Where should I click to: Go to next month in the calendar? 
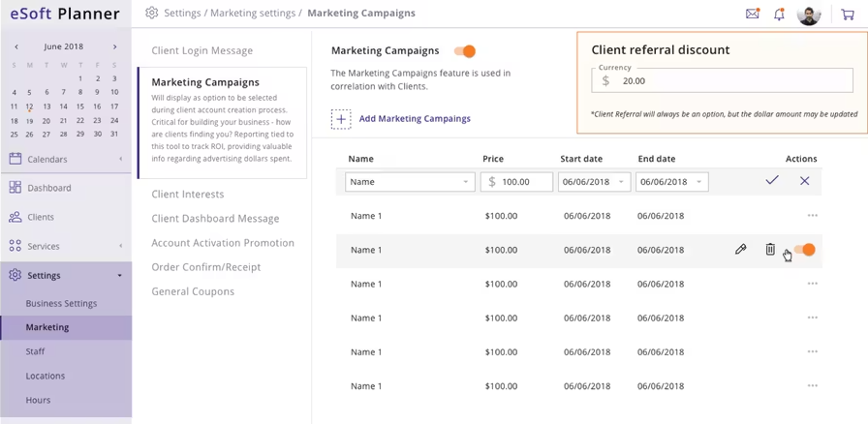pyautogui.click(x=114, y=46)
